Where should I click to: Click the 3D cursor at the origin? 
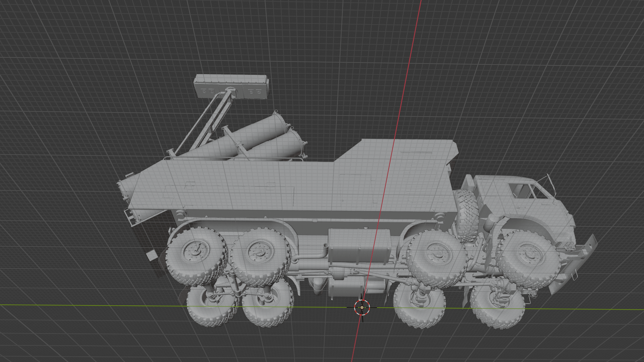(362, 307)
